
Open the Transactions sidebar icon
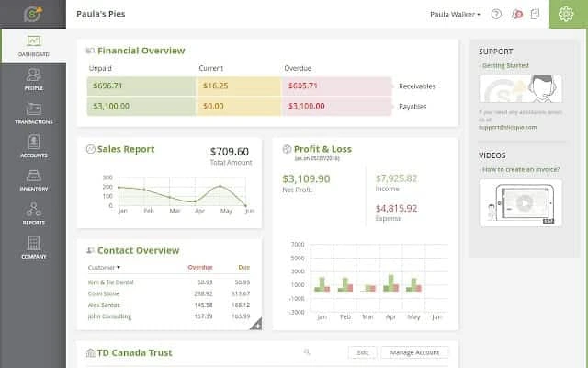coord(33,113)
